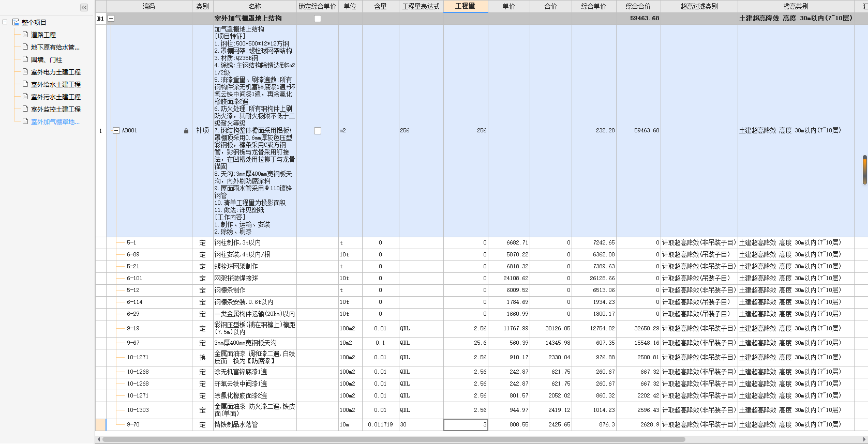The image size is (868, 444).
Task: Select 道路工程 in project tree
Action: (43, 35)
